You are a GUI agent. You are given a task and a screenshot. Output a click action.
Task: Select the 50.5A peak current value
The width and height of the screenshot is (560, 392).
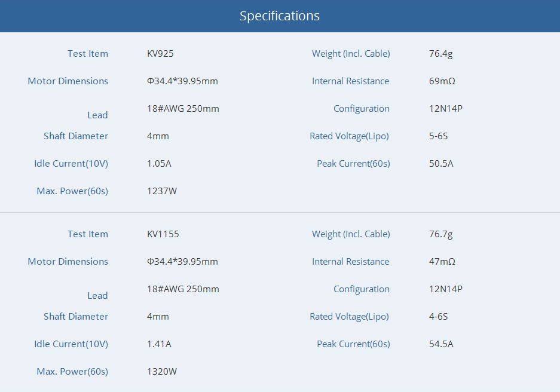(441, 164)
